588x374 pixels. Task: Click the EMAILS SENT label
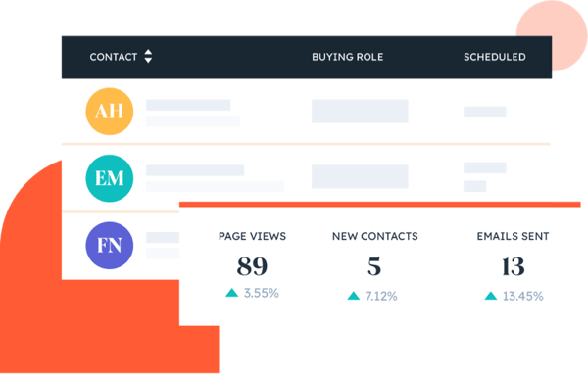pos(513,236)
